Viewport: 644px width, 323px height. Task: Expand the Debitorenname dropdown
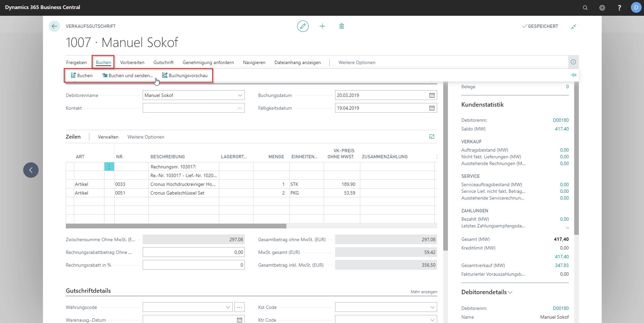[240, 95]
